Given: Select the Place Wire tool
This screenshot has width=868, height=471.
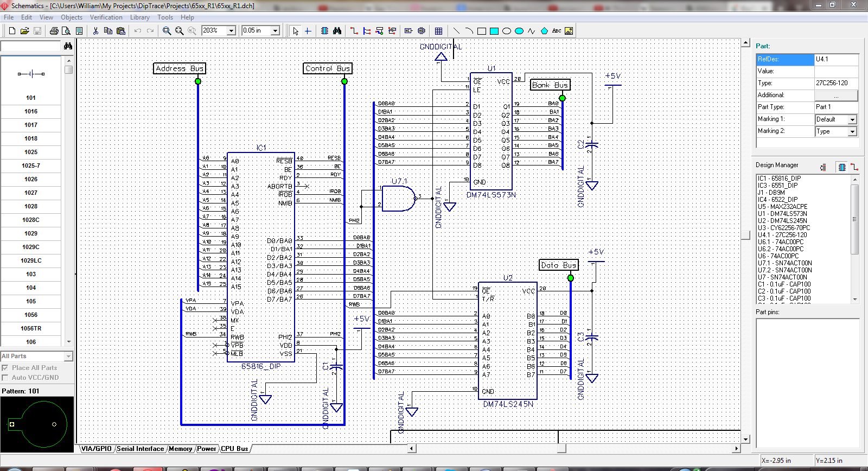Looking at the screenshot, I should tap(354, 31).
